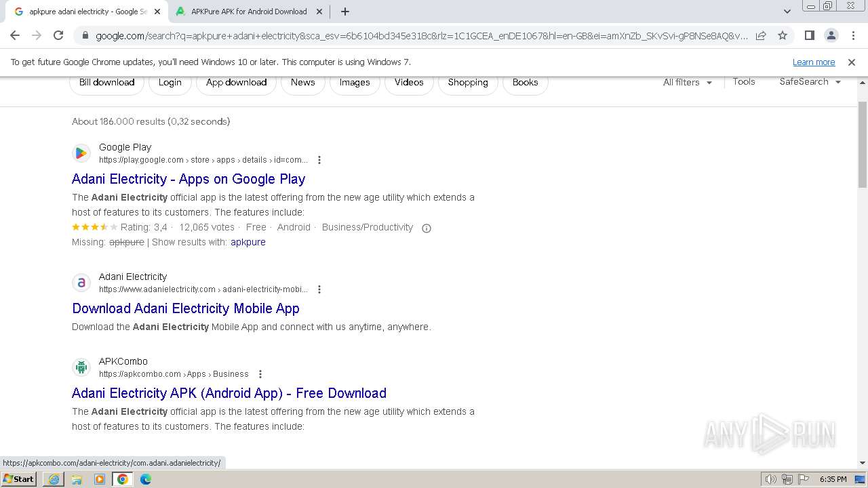Click the Adani Electricity site favicon
Image resolution: width=868 pixels, height=488 pixels.
(x=81, y=283)
